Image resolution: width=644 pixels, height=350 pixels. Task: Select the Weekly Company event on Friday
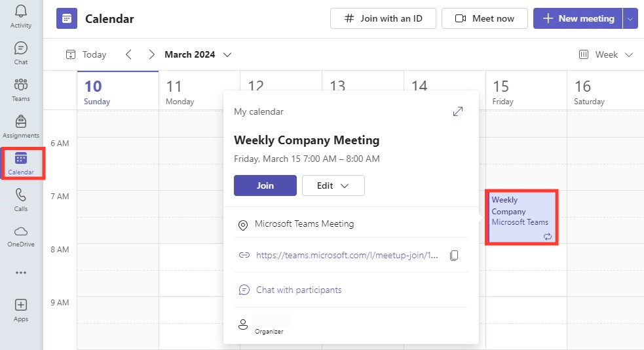521,218
